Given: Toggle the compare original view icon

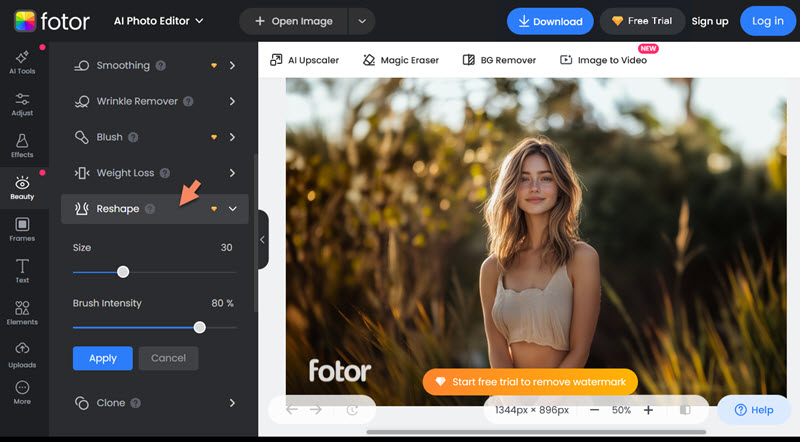Looking at the screenshot, I should click(x=685, y=410).
